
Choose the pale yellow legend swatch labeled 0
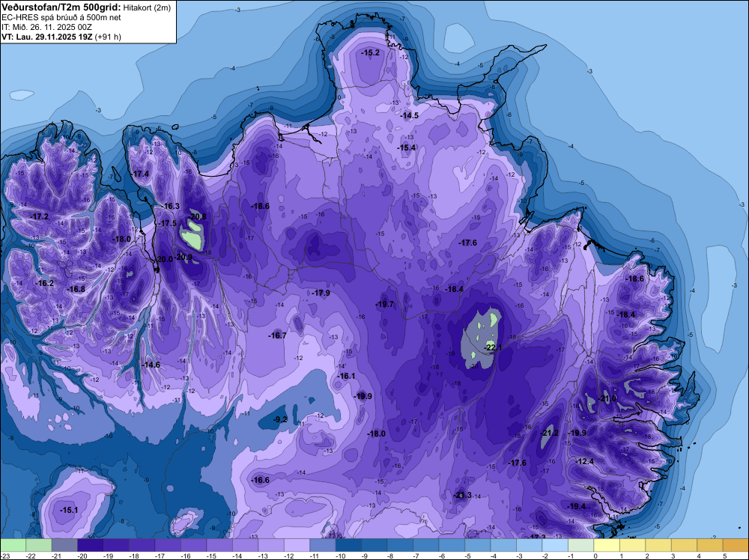pos(607,545)
